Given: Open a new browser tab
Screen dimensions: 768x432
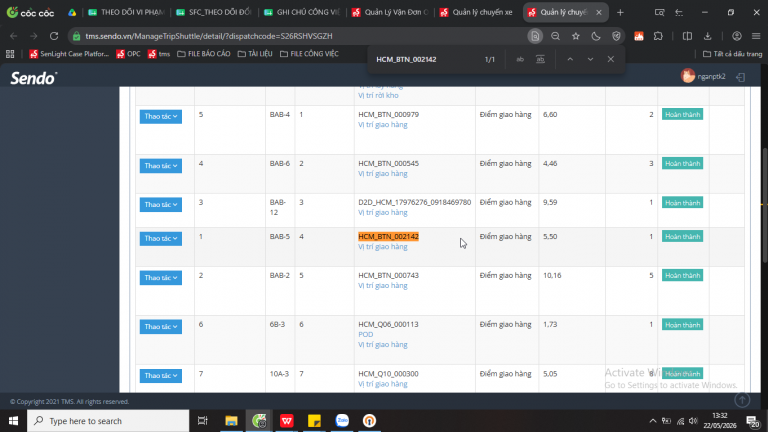Looking at the screenshot, I should click(x=620, y=12).
